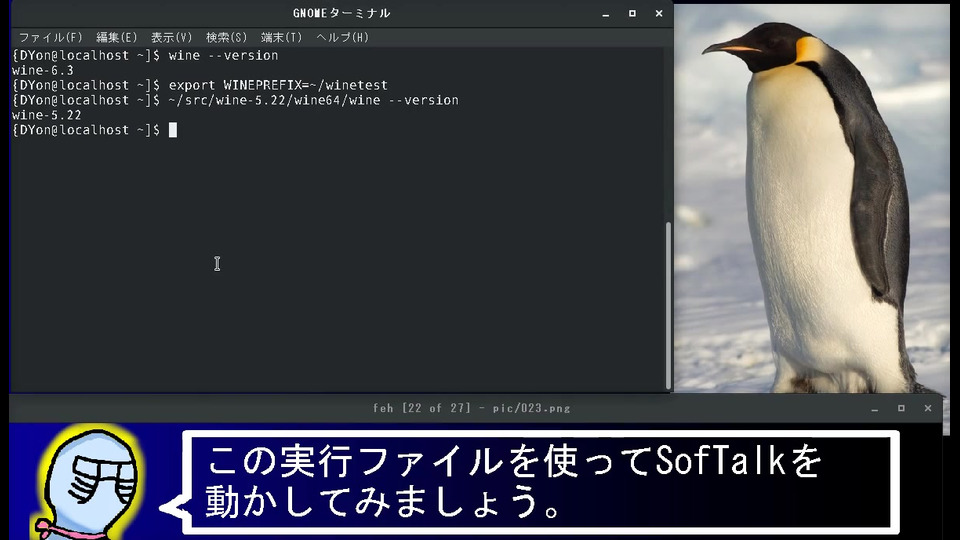Minimize the feh image viewer window
The height and width of the screenshot is (540, 960).
(875, 408)
